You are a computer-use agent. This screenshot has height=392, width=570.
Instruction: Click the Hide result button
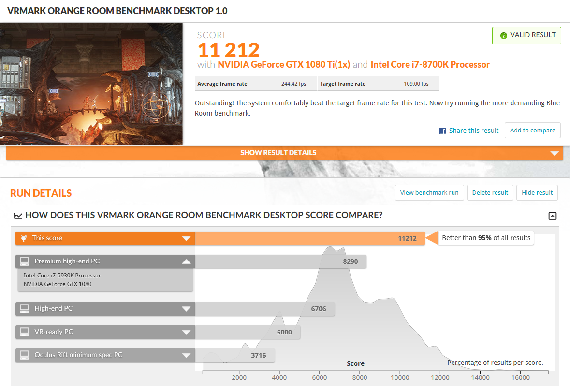(x=537, y=192)
